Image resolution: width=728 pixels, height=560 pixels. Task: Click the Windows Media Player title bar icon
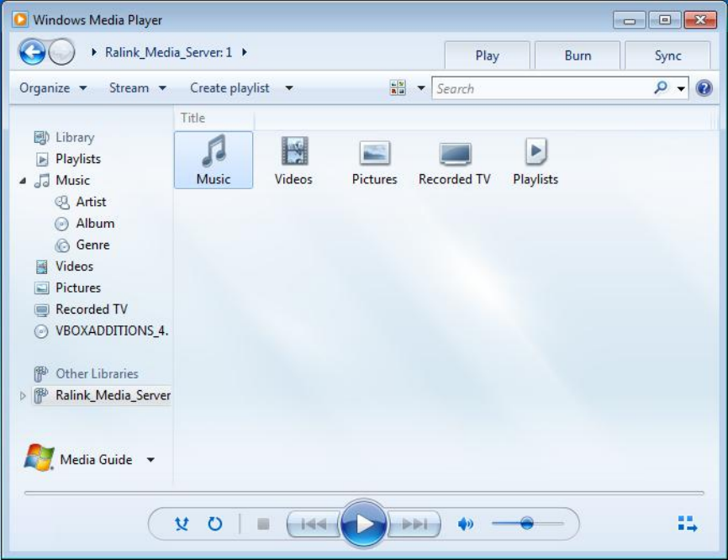point(20,19)
